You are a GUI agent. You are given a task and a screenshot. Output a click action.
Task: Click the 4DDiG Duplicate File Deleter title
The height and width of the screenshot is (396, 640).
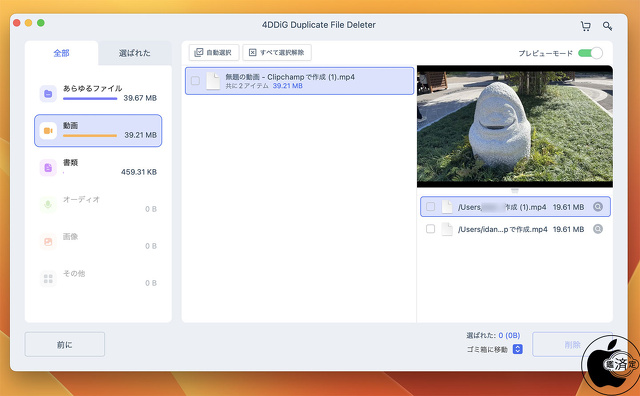[x=319, y=25]
